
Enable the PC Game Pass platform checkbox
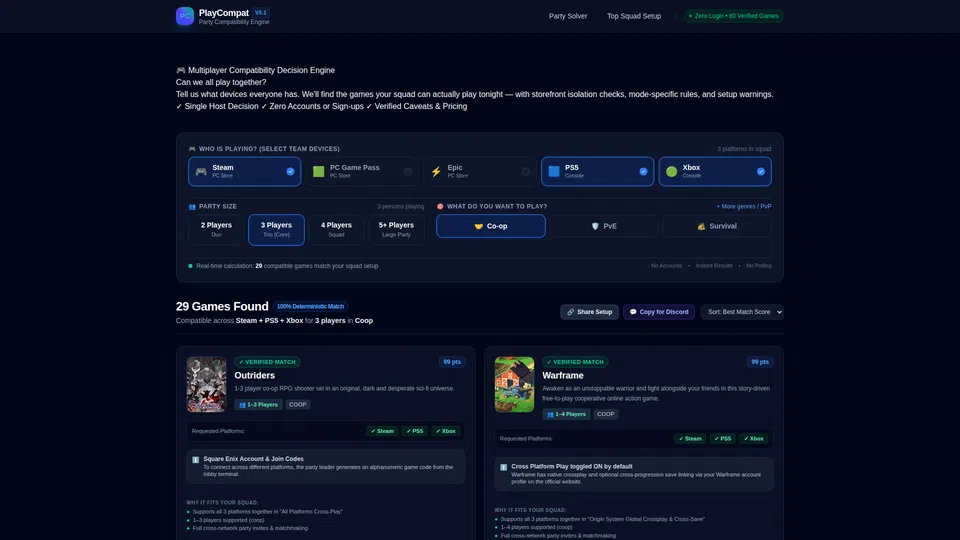point(408,171)
